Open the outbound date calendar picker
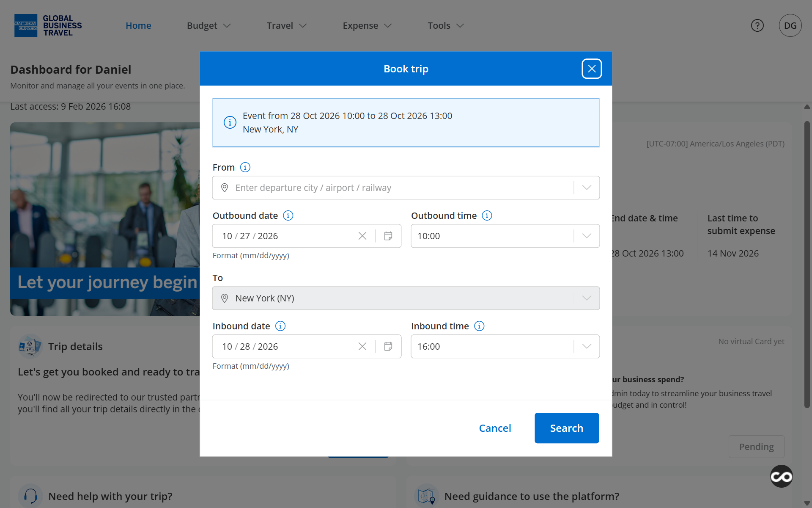The height and width of the screenshot is (508, 812). point(388,236)
